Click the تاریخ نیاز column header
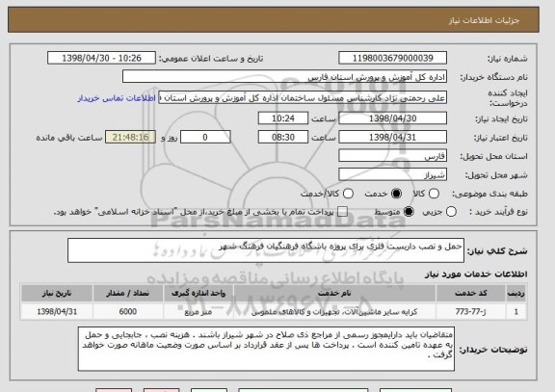 pos(57,293)
